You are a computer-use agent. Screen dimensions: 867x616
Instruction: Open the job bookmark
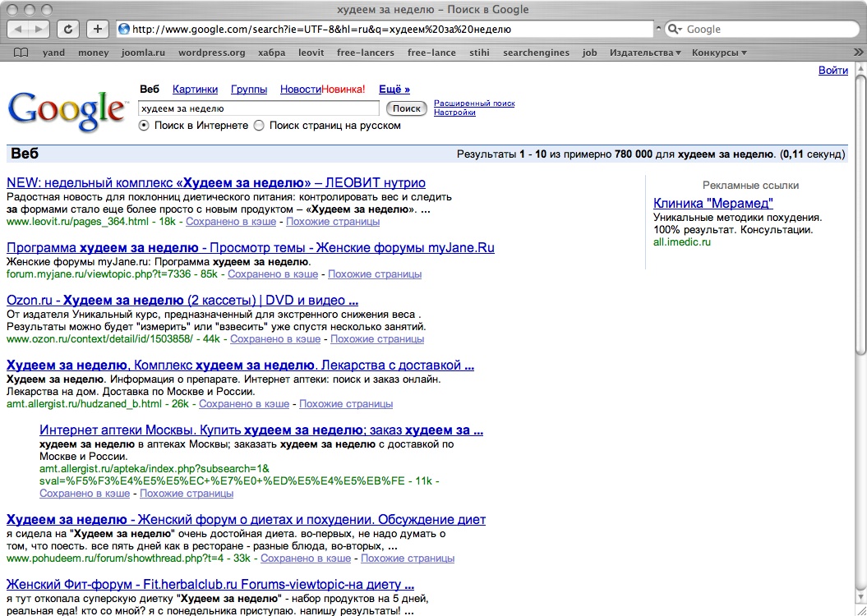589,53
